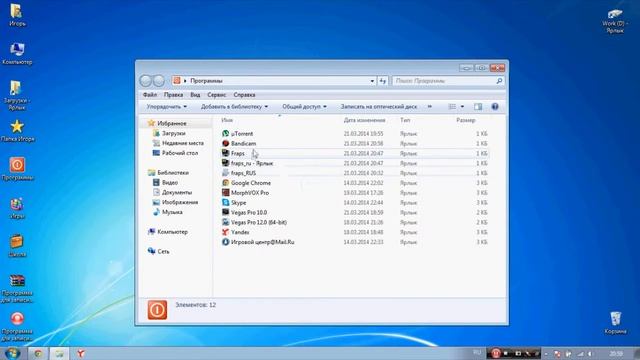The image size is (640, 360).
Task: Click the address bar refresh button
Action: click(x=382, y=81)
